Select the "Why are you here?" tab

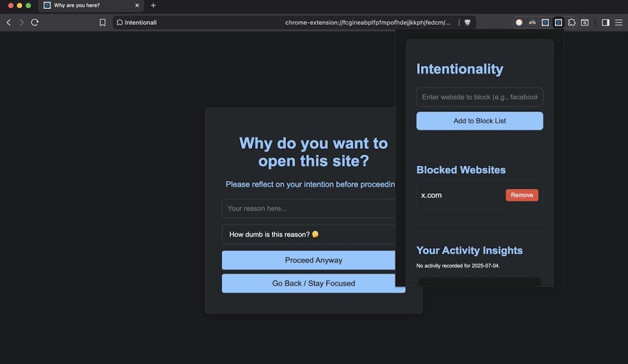(x=85, y=5)
